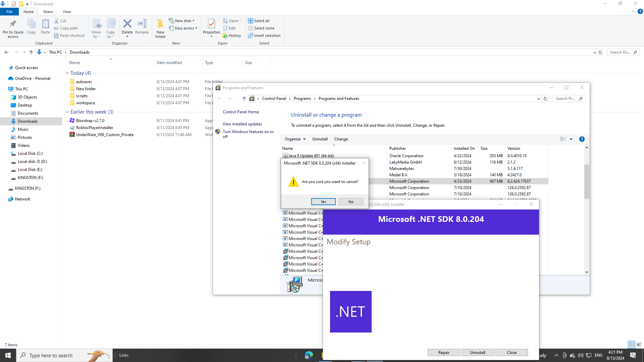Open View installed updates link
The image size is (644, 362).
tap(242, 124)
